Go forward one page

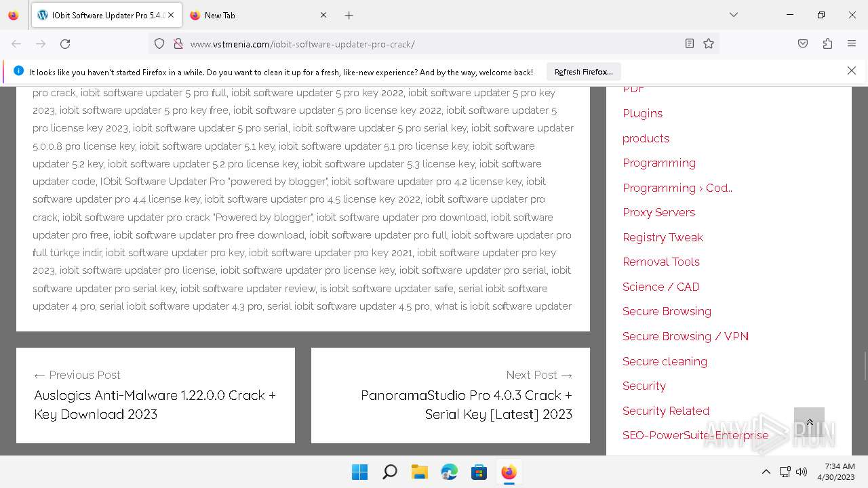click(41, 43)
